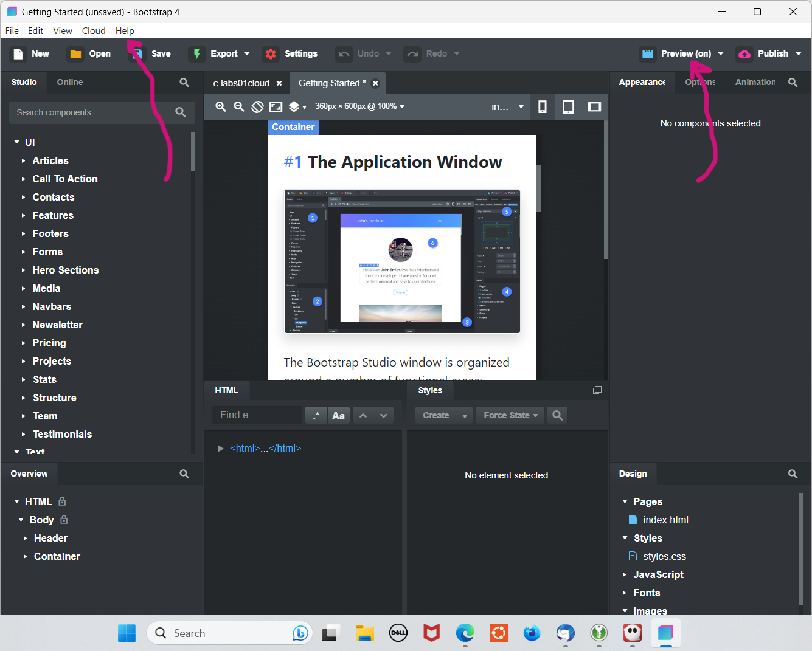This screenshot has width=812, height=651.
Task: Click search icon in Overview panel header
Action: click(x=184, y=474)
